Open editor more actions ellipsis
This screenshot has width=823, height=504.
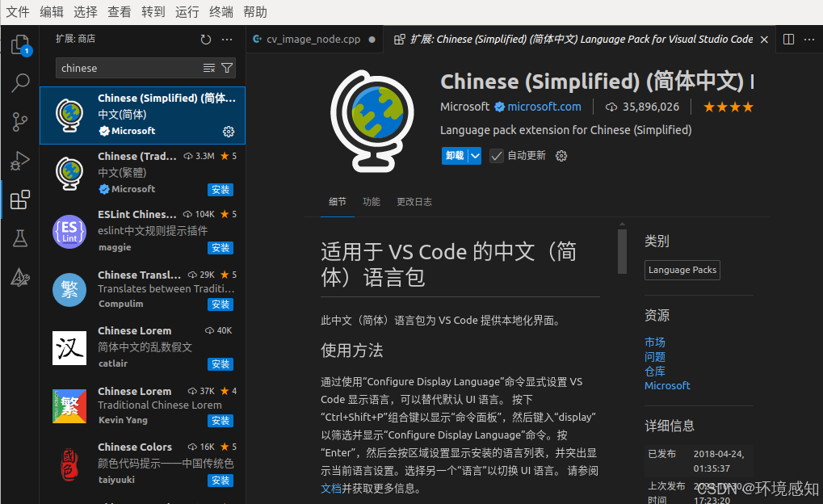click(809, 40)
